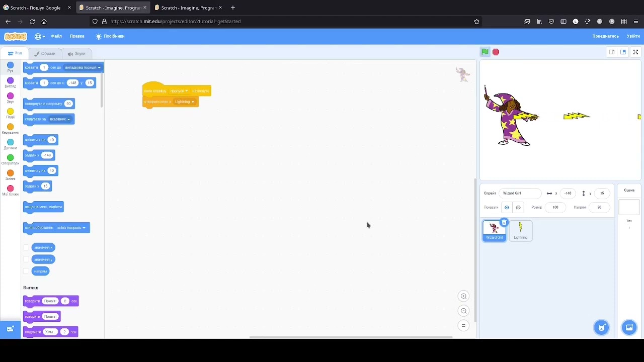
Task: Tick the значення y reporter checkbox
Action: tap(26, 259)
